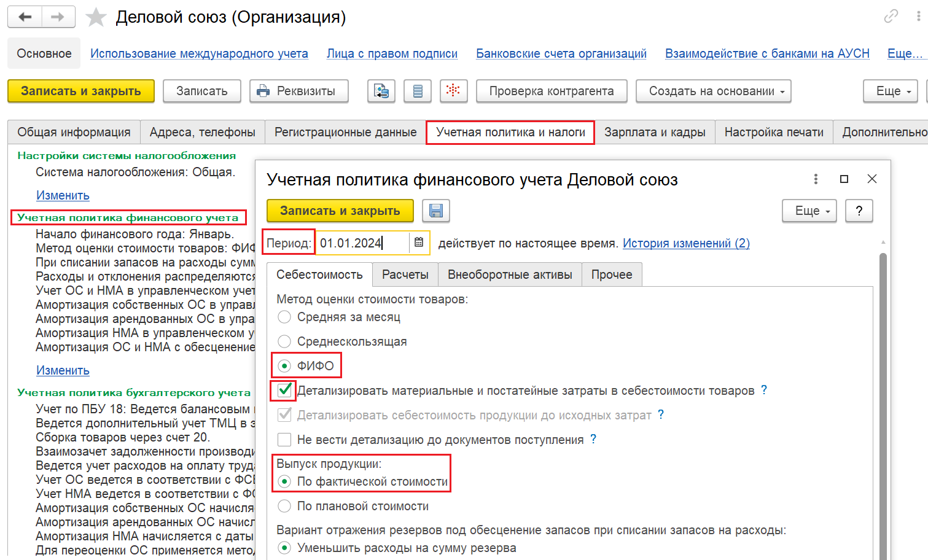Image resolution: width=928 pixels, height=560 pixels.
Task: Show hint for detailing material costs option
Action: 764,390
